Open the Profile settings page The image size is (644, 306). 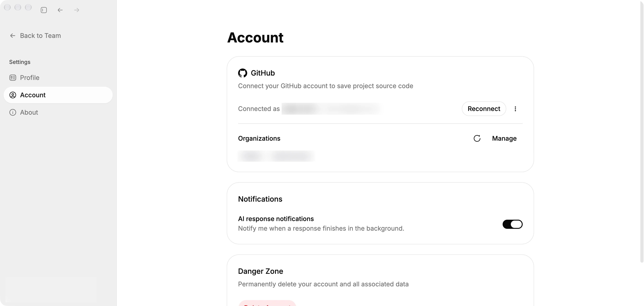point(58,78)
